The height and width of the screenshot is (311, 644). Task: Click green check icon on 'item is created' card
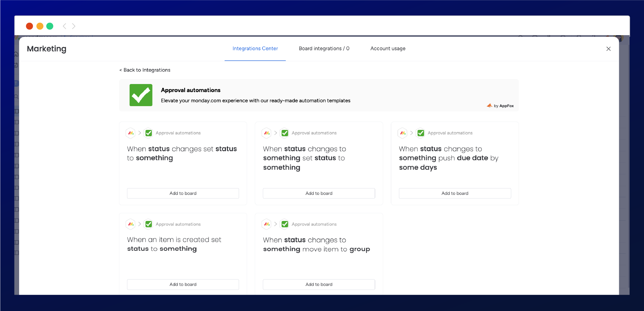tap(149, 224)
